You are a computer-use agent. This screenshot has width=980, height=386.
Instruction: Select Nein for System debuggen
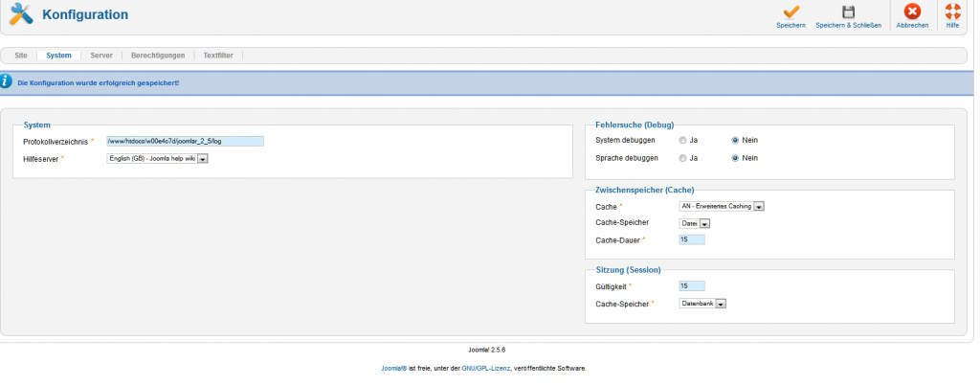[x=735, y=140]
